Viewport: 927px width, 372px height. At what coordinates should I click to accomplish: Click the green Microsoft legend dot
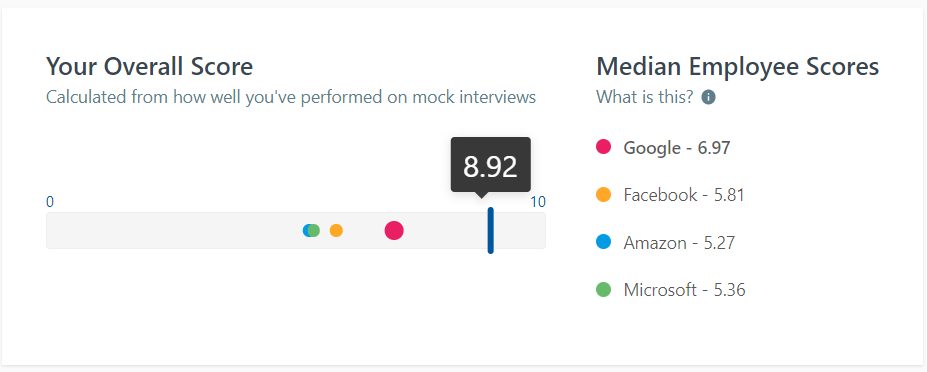click(603, 290)
